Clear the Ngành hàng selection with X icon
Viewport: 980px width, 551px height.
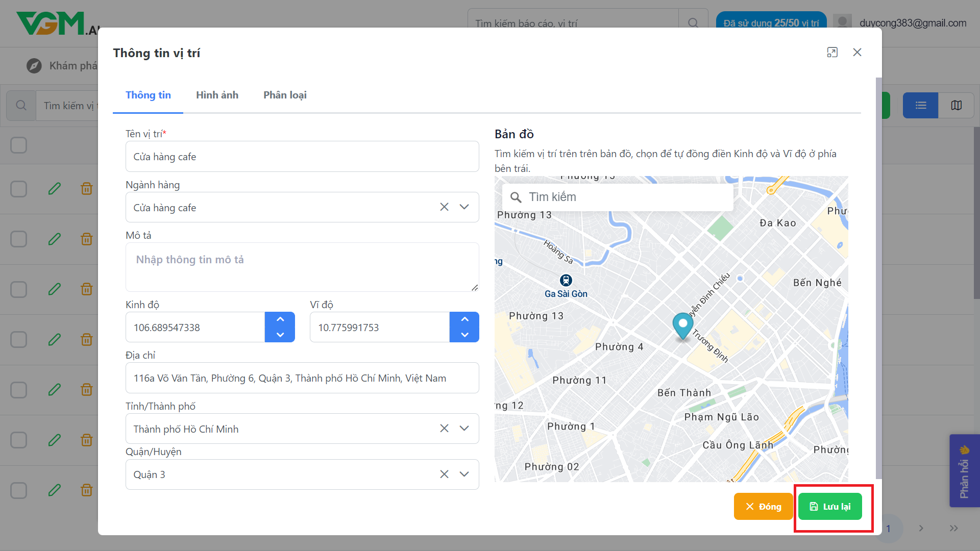point(444,207)
